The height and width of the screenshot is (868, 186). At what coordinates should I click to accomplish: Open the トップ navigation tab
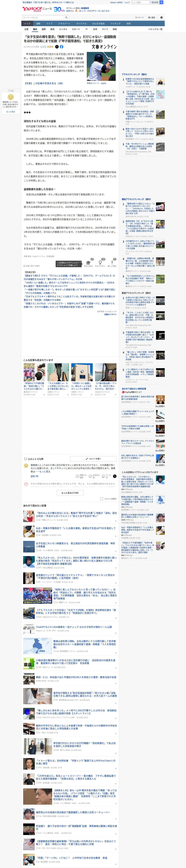[x=27, y=24]
